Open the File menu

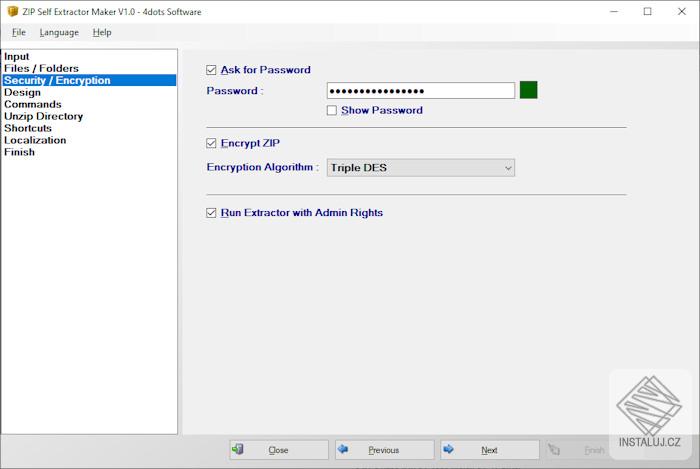pos(19,33)
